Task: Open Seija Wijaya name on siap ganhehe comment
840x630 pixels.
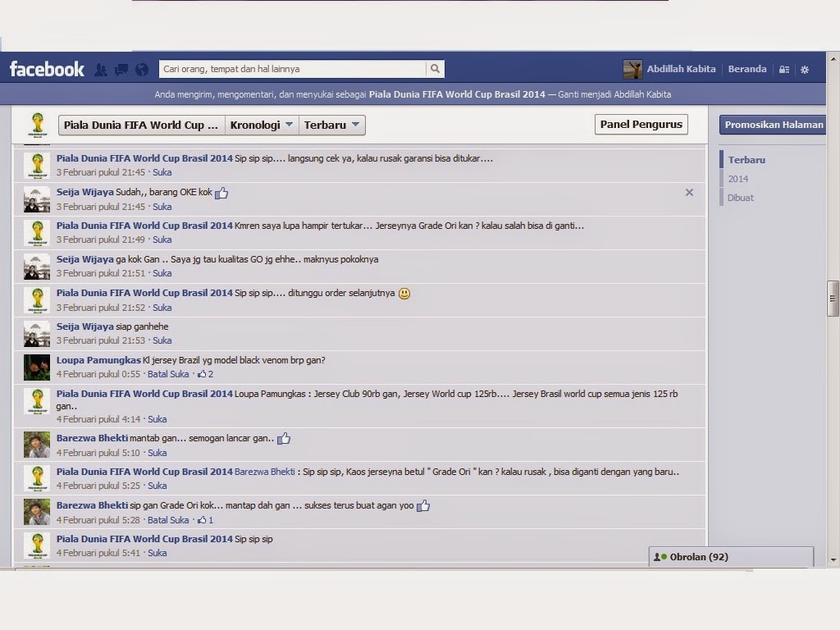Action: pyautogui.click(x=85, y=326)
